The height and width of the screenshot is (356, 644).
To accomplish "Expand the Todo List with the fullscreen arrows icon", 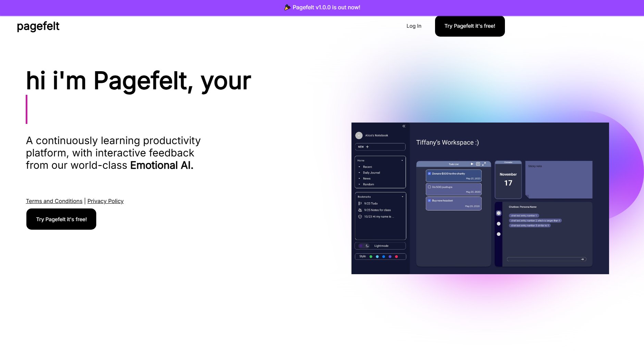I will (x=484, y=164).
